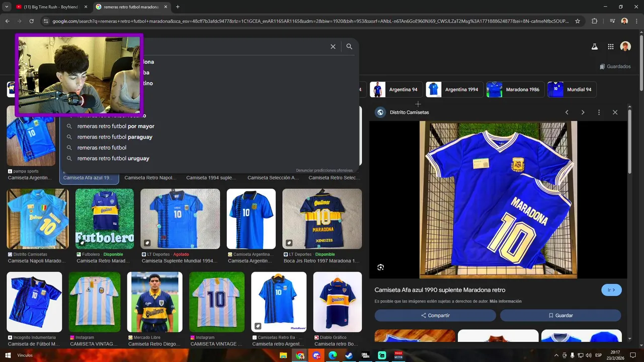Screen dimensions: 644x362
Task: Select the remeras retro futbol maradona tab
Action: pyautogui.click(x=131, y=7)
